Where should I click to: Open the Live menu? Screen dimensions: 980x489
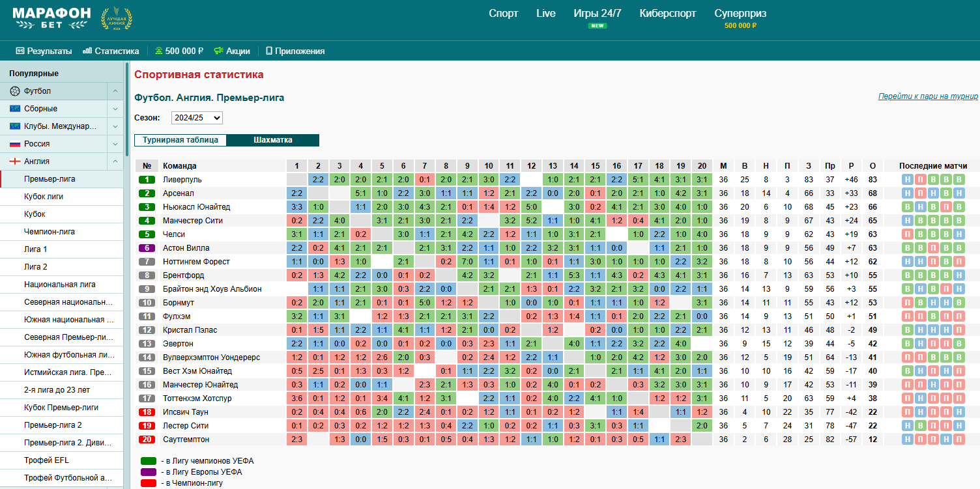click(x=546, y=14)
